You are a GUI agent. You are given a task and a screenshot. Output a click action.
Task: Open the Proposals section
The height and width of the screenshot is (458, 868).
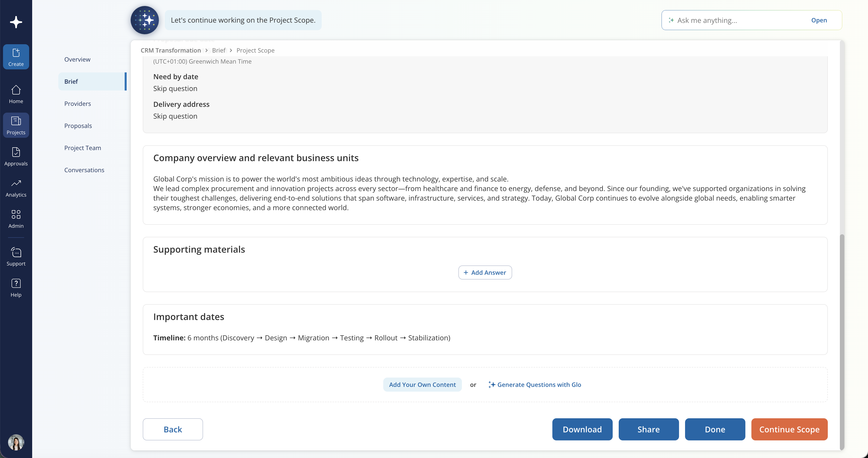tap(78, 126)
